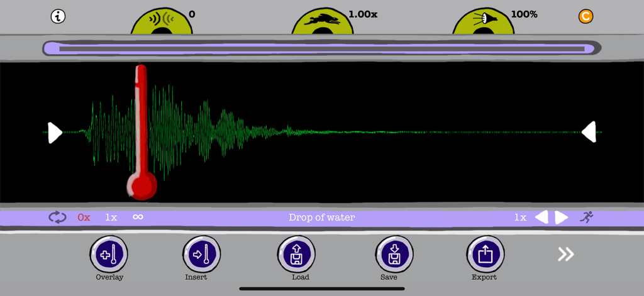Play the sound forward
This screenshot has width=644, height=296.
pos(562,217)
